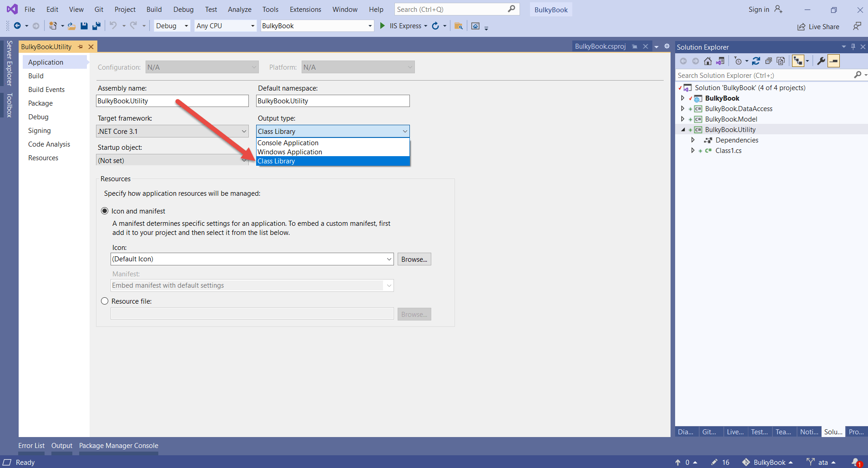
Task: Close the BulkyBook.Utility tab
Action: [91, 46]
